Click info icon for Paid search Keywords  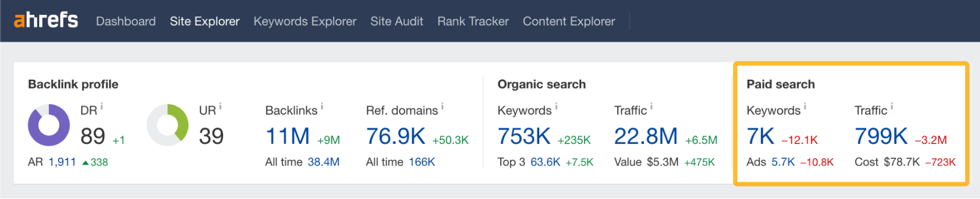[x=805, y=106]
